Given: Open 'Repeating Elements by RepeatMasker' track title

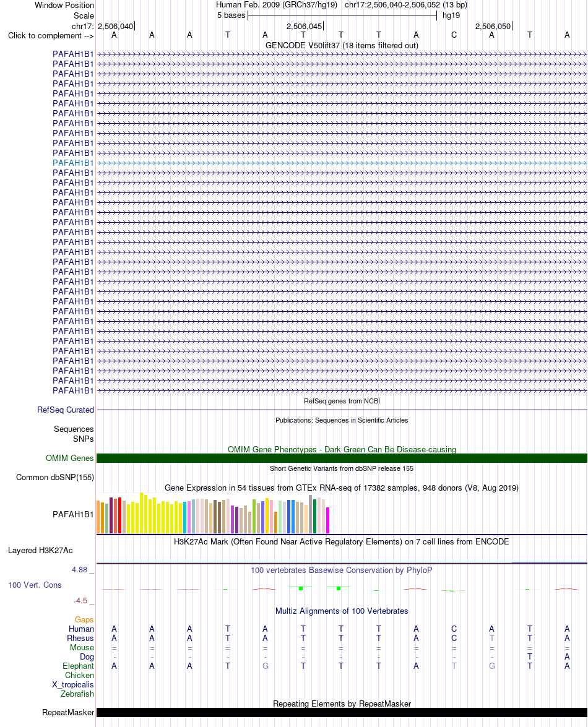Looking at the screenshot, I should click(342, 704).
